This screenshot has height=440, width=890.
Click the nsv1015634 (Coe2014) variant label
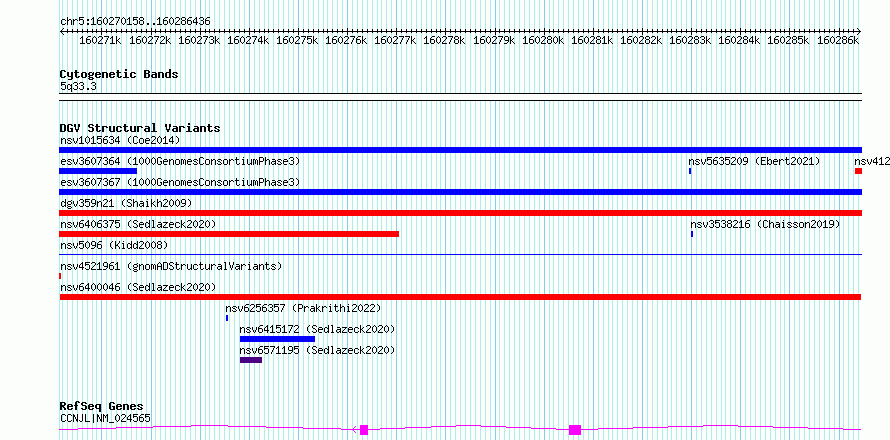click(x=120, y=140)
